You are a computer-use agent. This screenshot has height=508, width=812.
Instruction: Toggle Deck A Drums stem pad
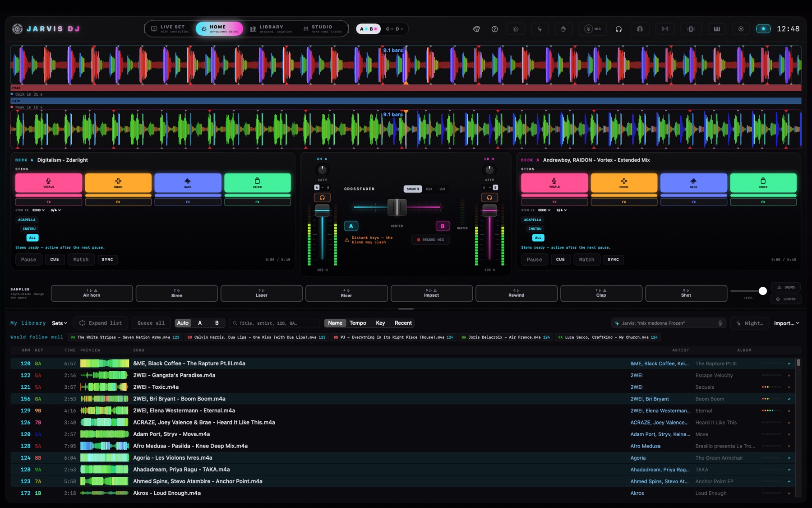click(x=118, y=183)
